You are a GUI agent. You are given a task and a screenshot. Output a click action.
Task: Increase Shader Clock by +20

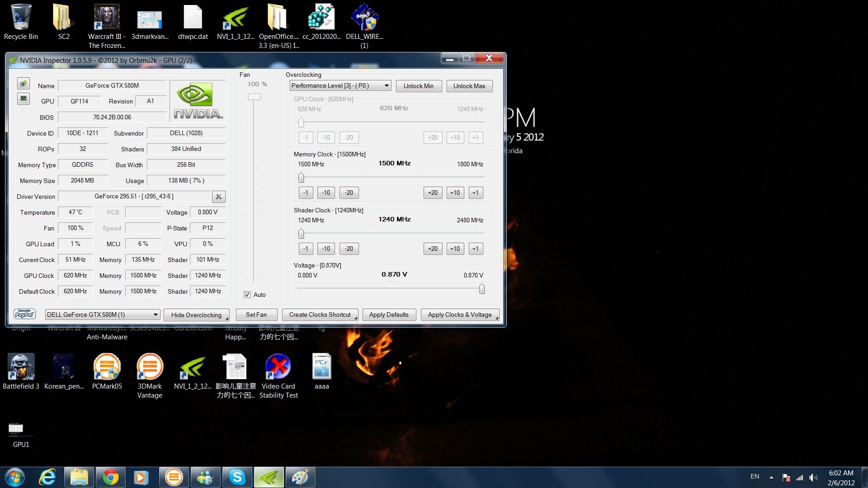pos(433,249)
